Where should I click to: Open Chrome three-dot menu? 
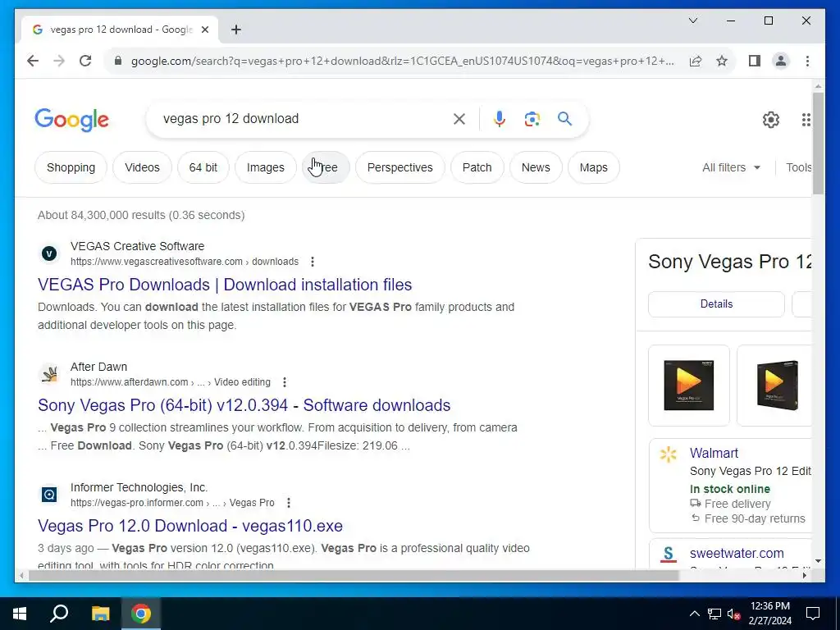[807, 61]
